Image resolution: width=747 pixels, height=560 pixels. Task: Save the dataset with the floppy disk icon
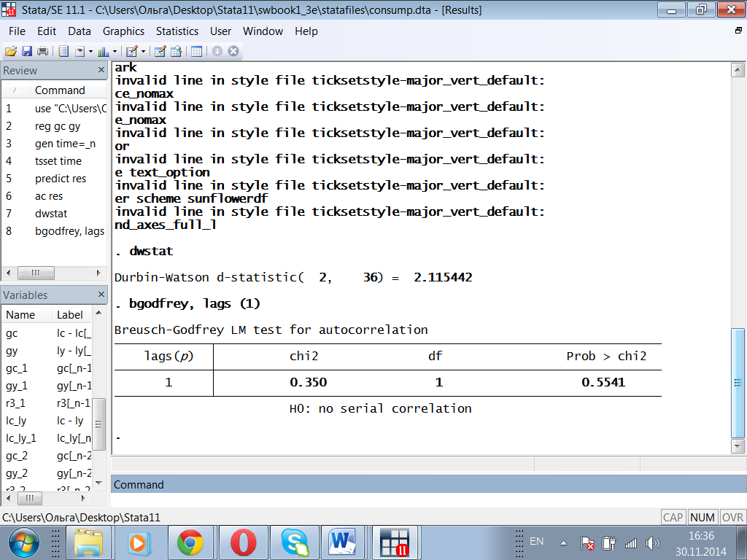[x=26, y=51]
